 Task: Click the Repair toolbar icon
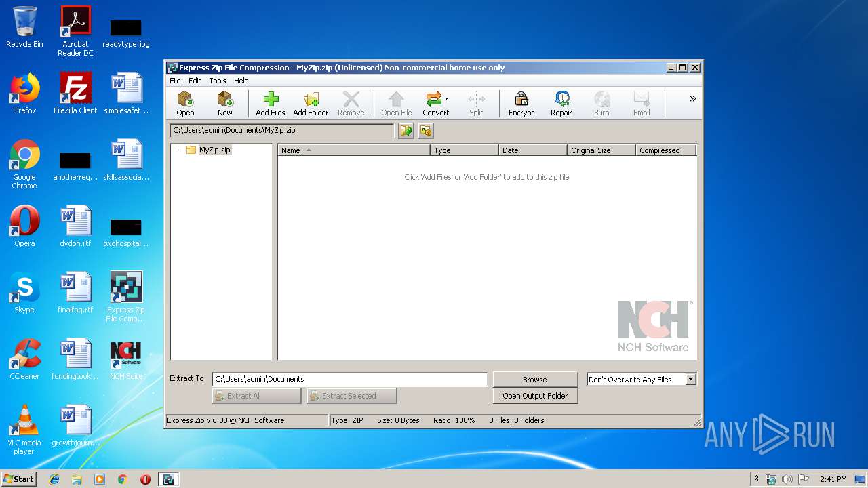(561, 104)
